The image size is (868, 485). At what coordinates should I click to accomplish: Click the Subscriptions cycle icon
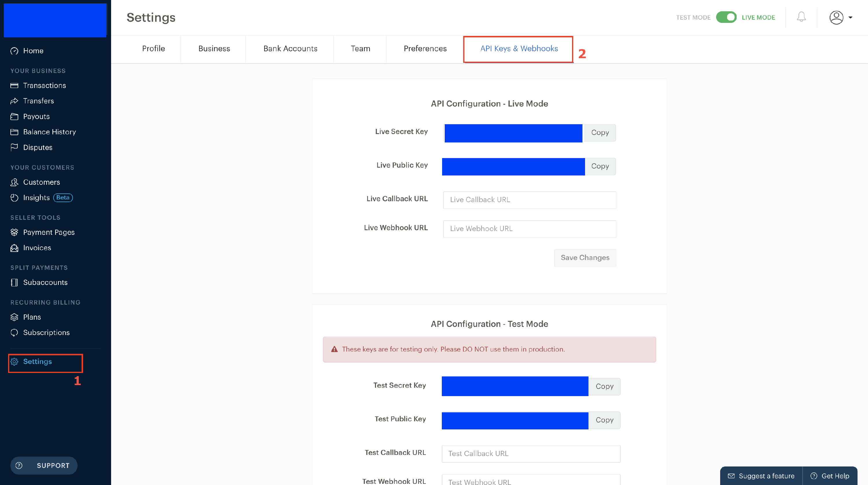point(14,333)
